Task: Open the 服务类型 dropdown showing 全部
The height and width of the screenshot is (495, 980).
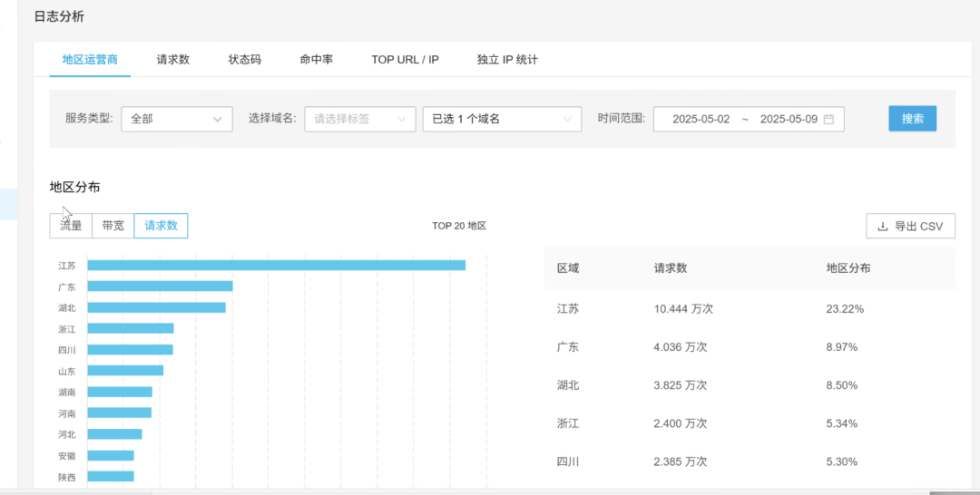Action: click(176, 119)
